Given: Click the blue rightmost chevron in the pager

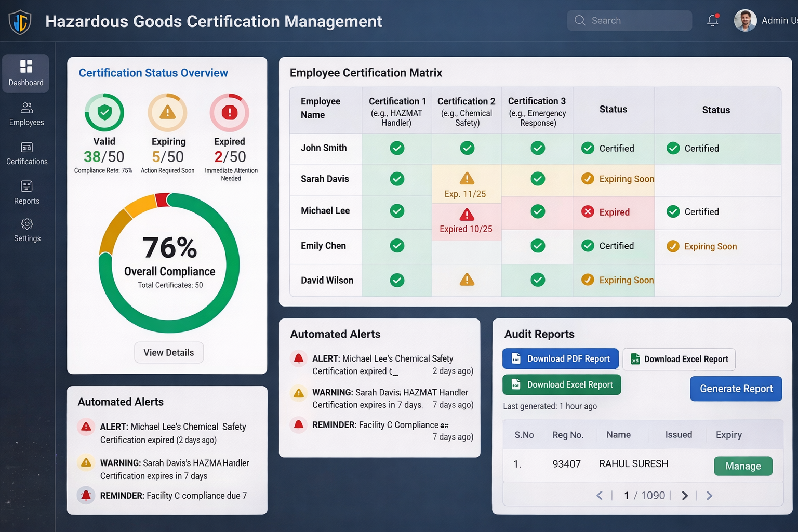Looking at the screenshot, I should click(709, 496).
